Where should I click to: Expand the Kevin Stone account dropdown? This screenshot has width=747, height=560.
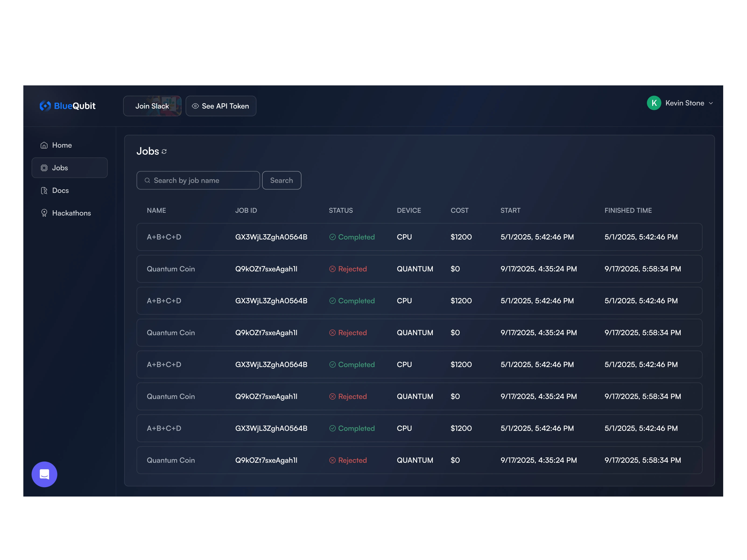tap(711, 103)
